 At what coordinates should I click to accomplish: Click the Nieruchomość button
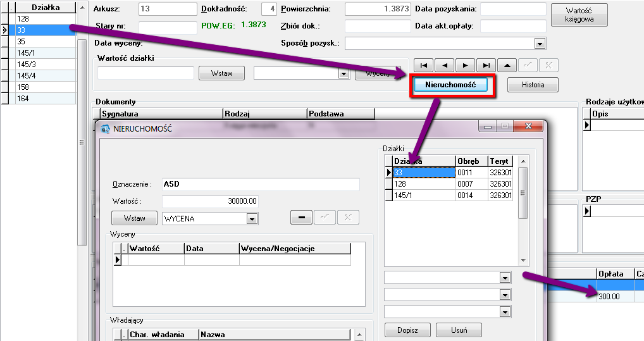(450, 85)
